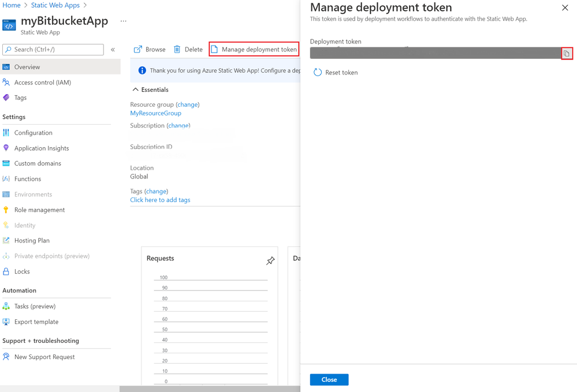Open Functions in the sidebar
The width and height of the screenshot is (577, 392).
pyautogui.click(x=28, y=179)
